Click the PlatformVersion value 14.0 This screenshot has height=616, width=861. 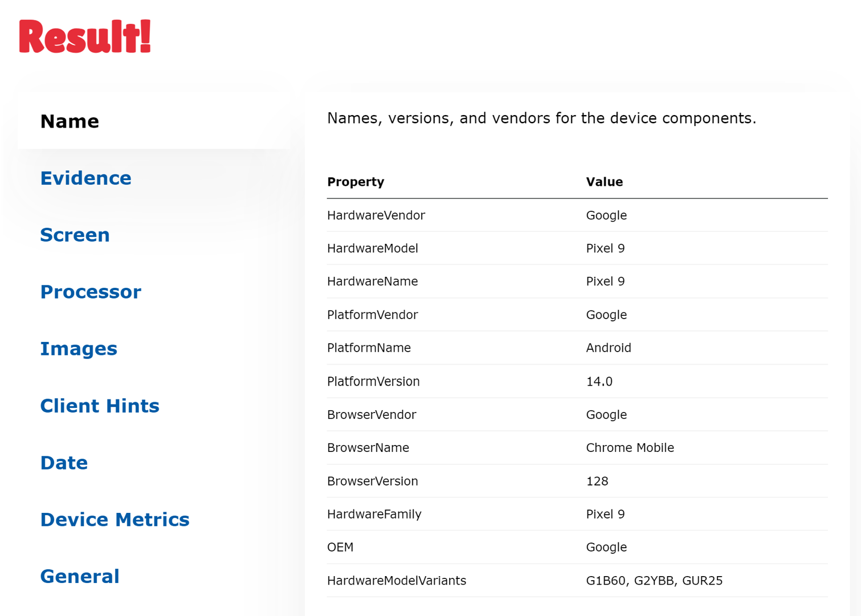pos(599,381)
